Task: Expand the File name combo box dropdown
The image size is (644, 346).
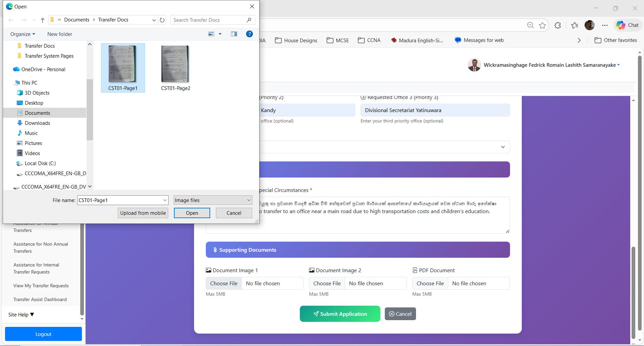Action: pyautogui.click(x=165, y=200)
